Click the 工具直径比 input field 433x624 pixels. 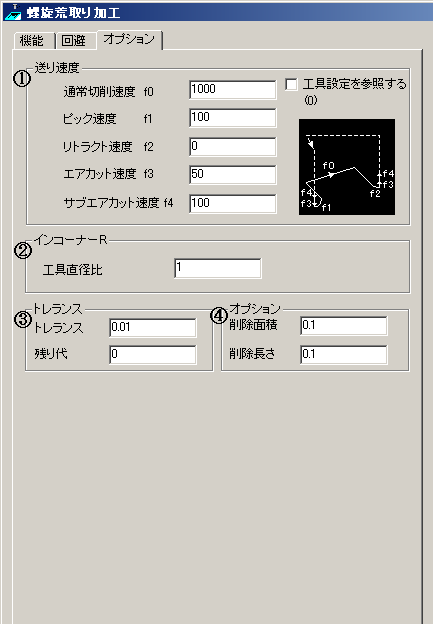pos(218,269)
